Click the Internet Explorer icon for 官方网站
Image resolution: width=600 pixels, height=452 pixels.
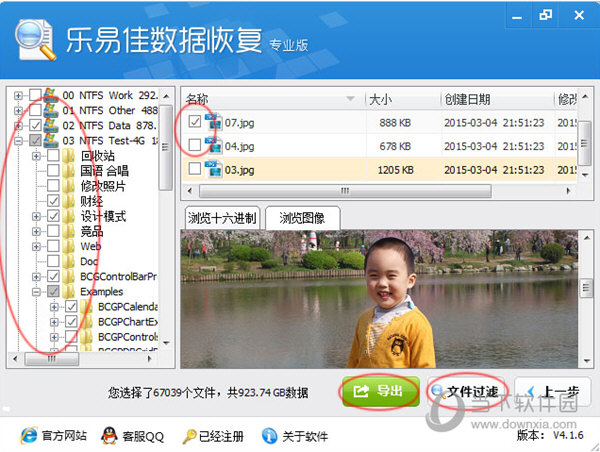click(x=29, y=436)
